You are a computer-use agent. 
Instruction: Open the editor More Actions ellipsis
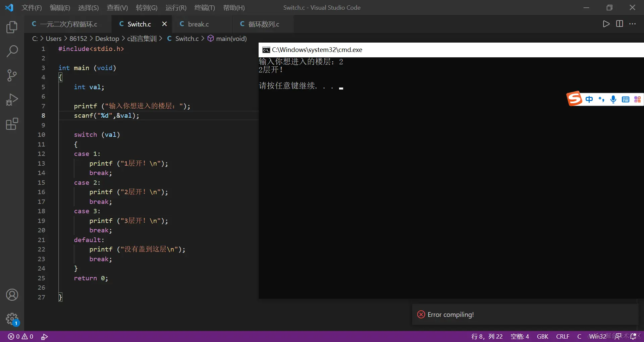tap(633, 24)
